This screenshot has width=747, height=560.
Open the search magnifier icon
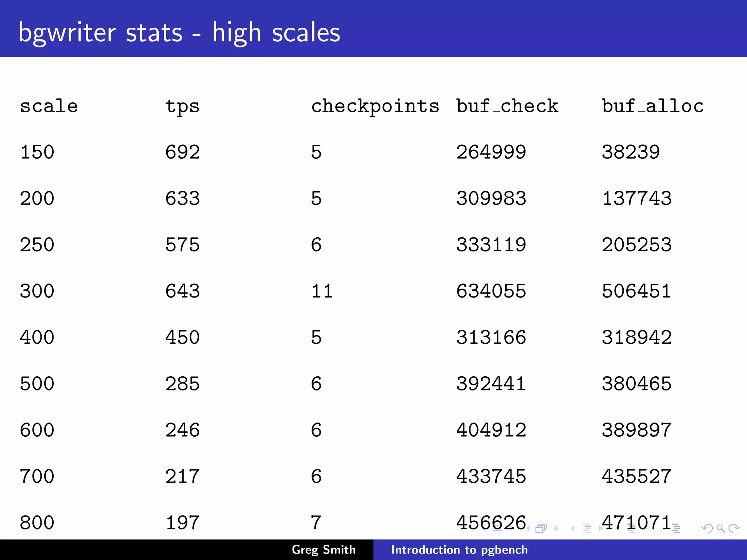[x=721, y=528]
